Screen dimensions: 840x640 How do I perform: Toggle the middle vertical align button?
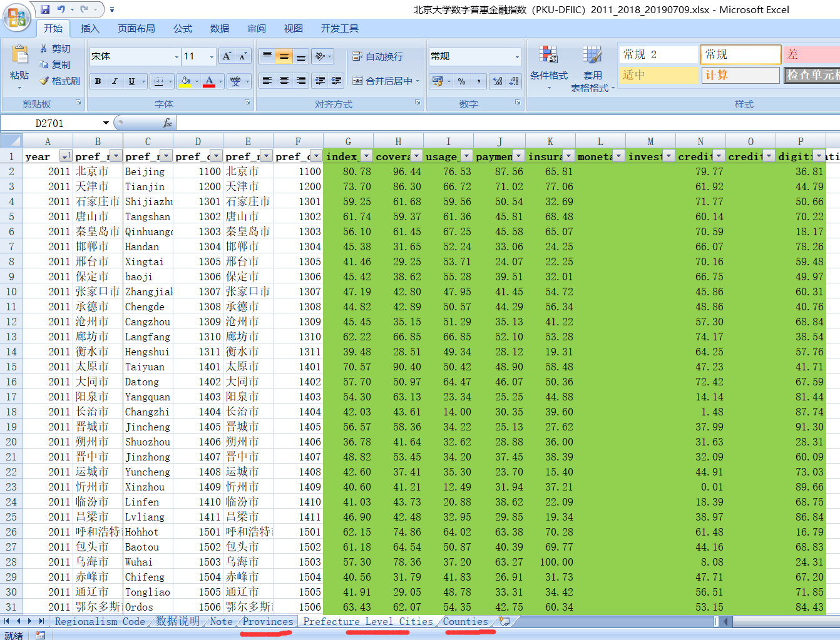coord(284,56)
